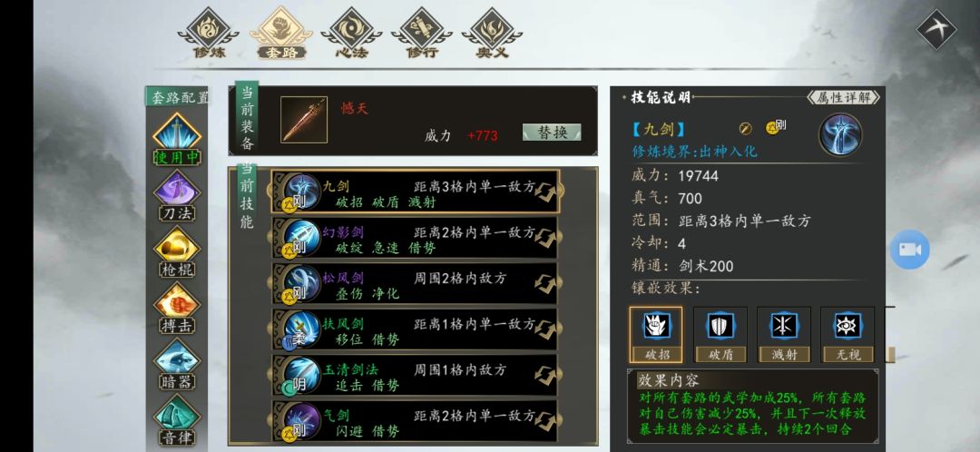Viewport: 980px width, 452px height.
Task: Select the 玉清剑法 skill row
Action: point(415,375)
